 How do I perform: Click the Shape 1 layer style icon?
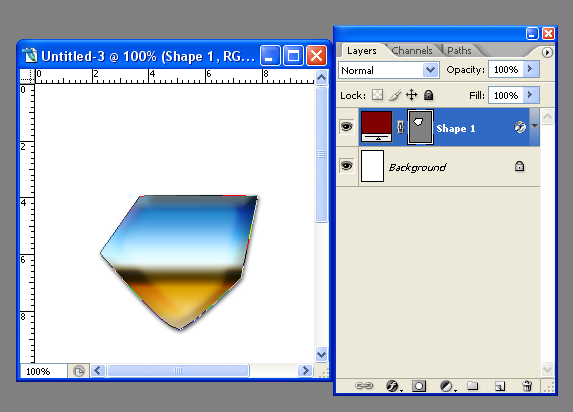pyautogui.click(x=520, y=127)
